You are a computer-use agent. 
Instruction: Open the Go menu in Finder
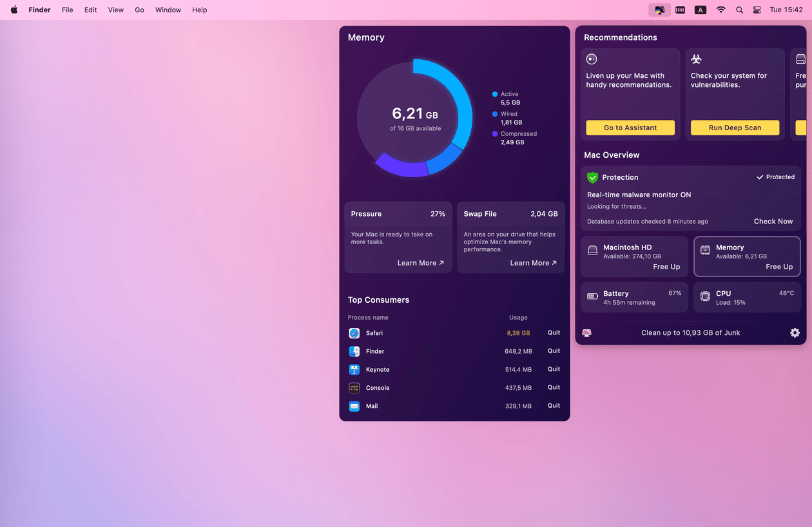coord(139,10)
